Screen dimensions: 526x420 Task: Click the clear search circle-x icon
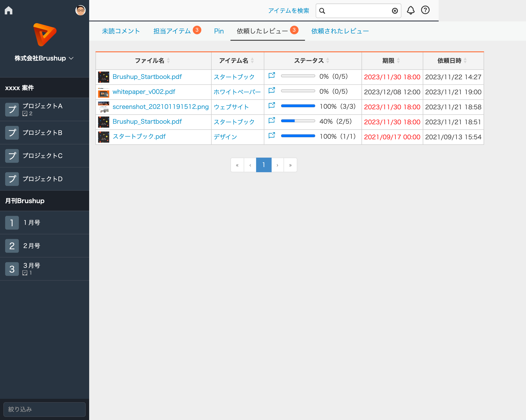click(x=394, y=11)
